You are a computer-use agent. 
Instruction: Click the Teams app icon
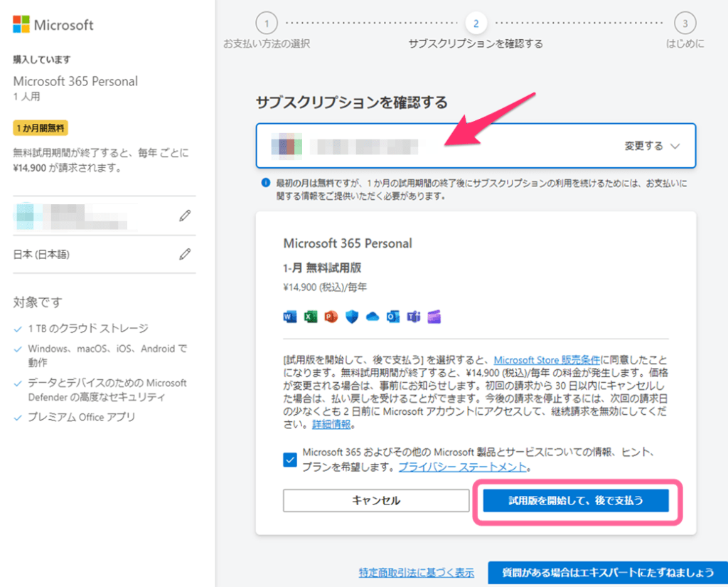click(x=414, y=317)
